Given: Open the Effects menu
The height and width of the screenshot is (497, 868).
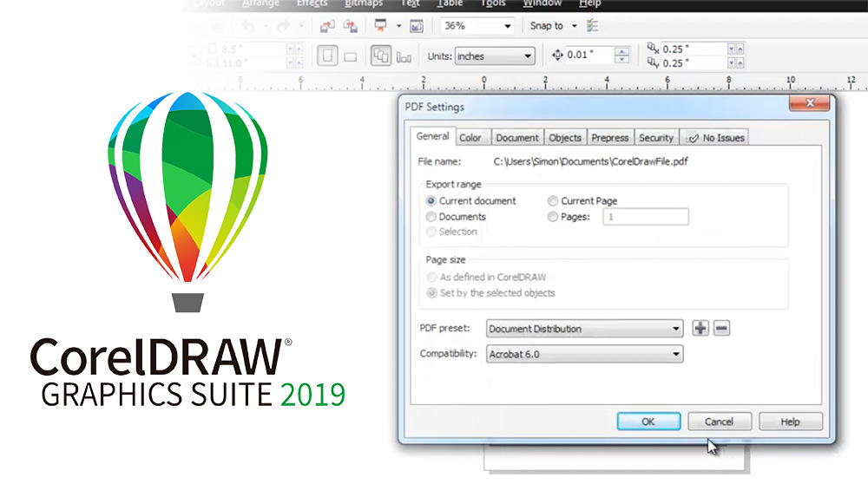Looking at the screenshot, I should (312, 3).
